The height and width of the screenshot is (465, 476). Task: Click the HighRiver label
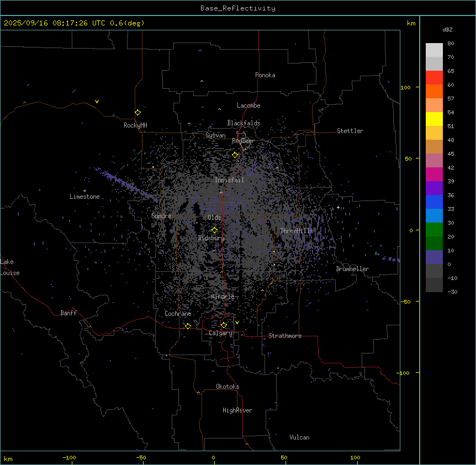[237, 410]
